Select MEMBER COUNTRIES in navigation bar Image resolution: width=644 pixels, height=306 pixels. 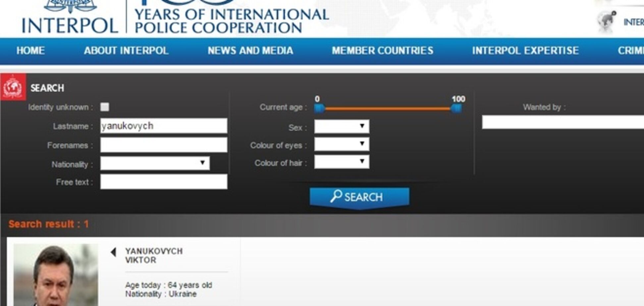[x=383, y=51]
